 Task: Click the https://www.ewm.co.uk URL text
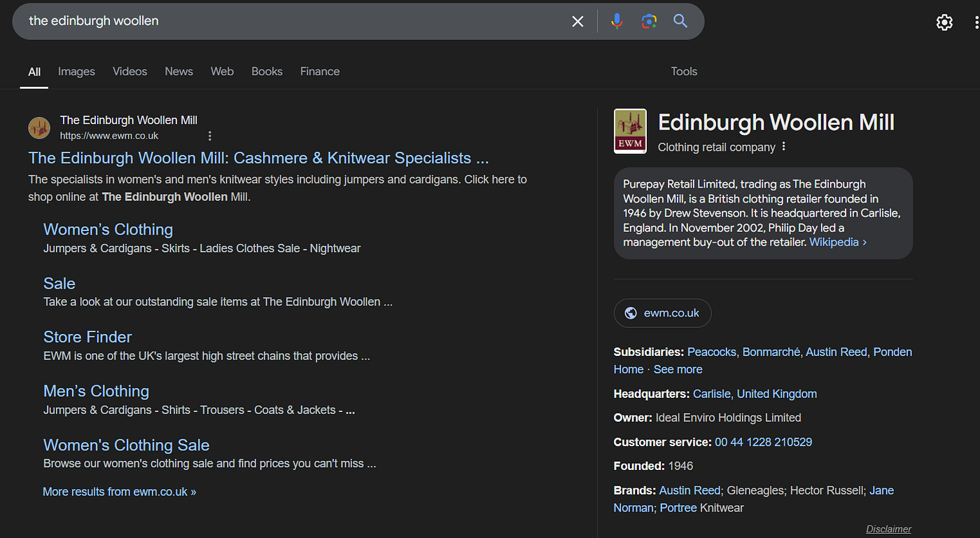pyautogui.click(x=109, y=136)
